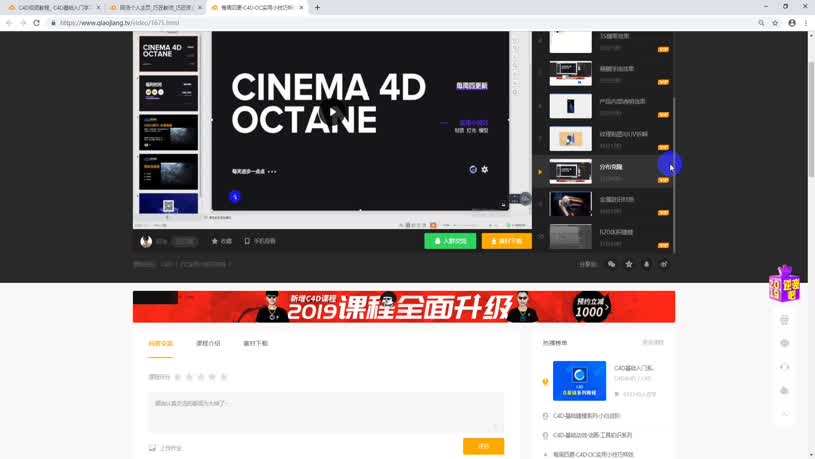Image resolution: width=815 pixels, height=459 pixels.
Task: Open the blue C4D basics course thumbnail
Action: coord(579,381)
